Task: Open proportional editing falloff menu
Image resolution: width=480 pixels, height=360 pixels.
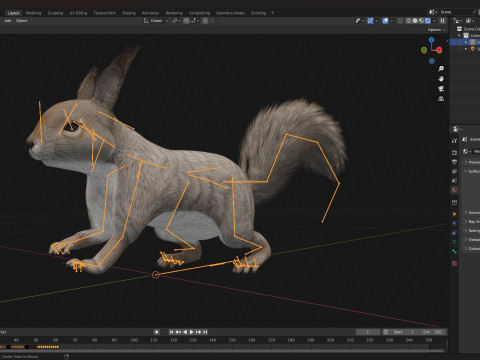Action: pos(213,21)
